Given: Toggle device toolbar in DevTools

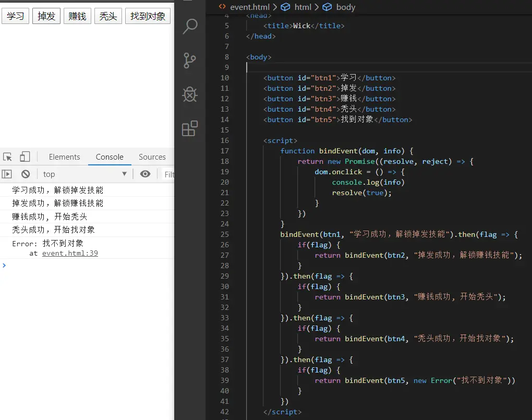Looking at the screenshot, I should (x=25, y=157).
